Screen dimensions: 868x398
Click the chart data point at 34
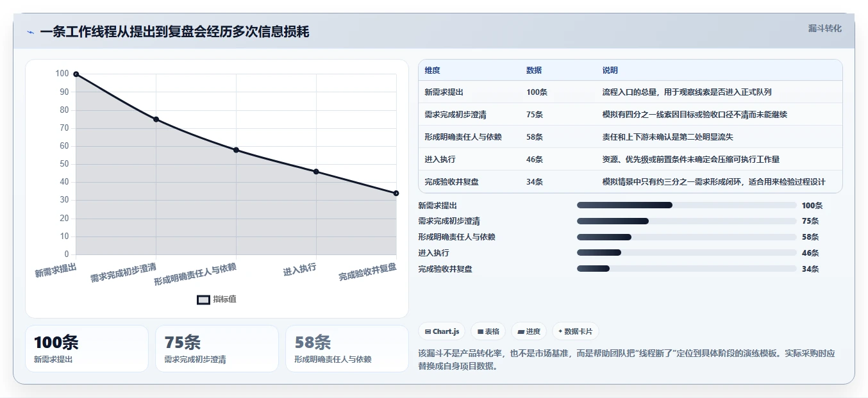coord(396,193)
